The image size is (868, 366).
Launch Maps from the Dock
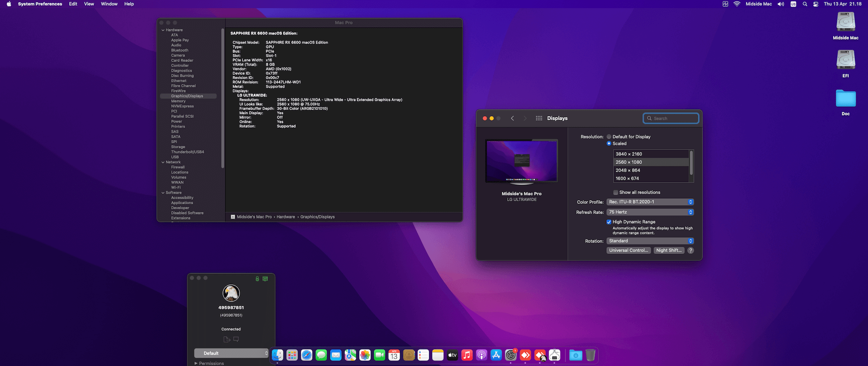[350, 355]
